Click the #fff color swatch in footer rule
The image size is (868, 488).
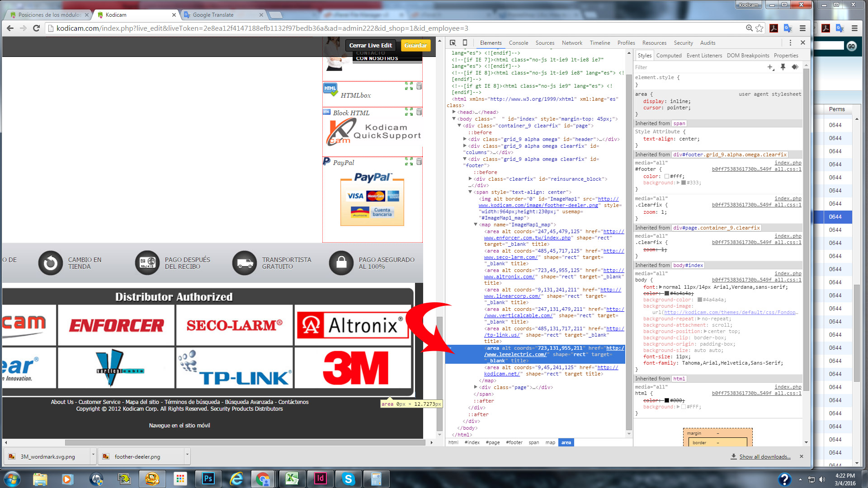coord(666,176)
